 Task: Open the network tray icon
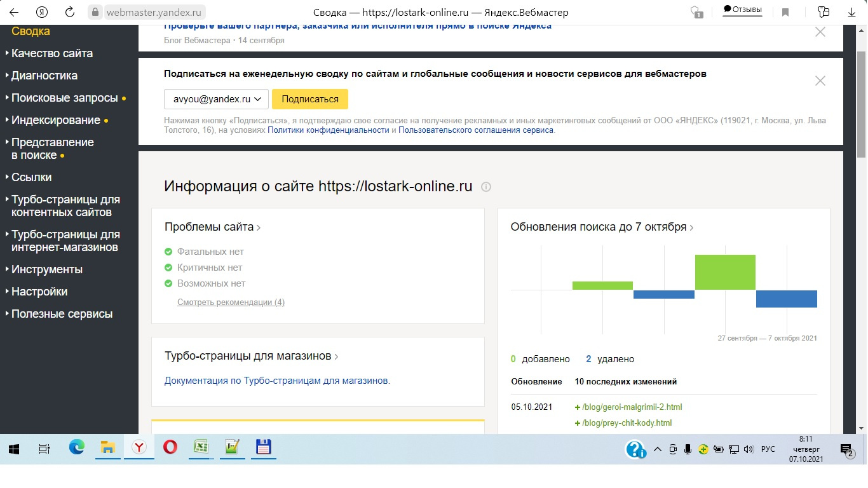734,449
